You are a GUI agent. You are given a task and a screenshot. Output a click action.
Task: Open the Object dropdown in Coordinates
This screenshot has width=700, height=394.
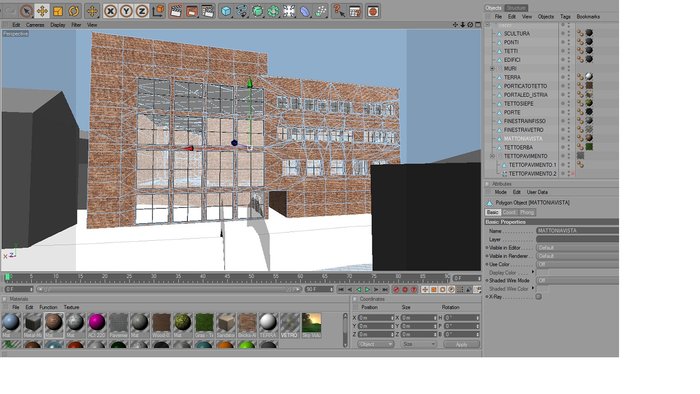click(375, 344)
